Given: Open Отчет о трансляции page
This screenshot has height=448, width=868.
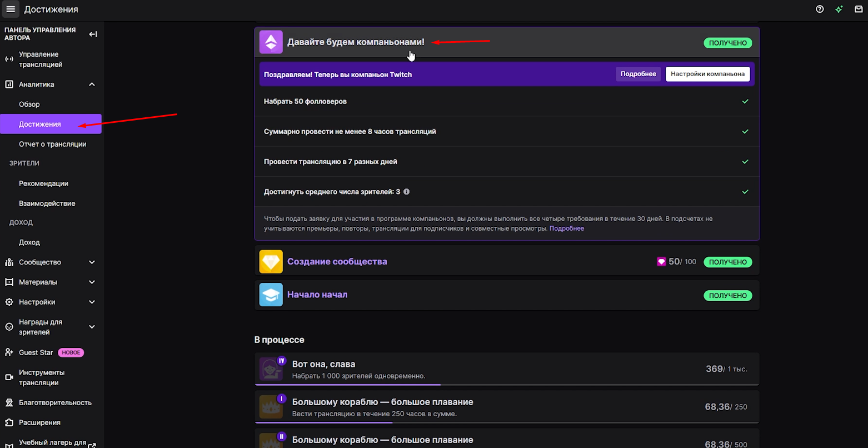Looking at the screenshot, I should [x=53, y=144].
